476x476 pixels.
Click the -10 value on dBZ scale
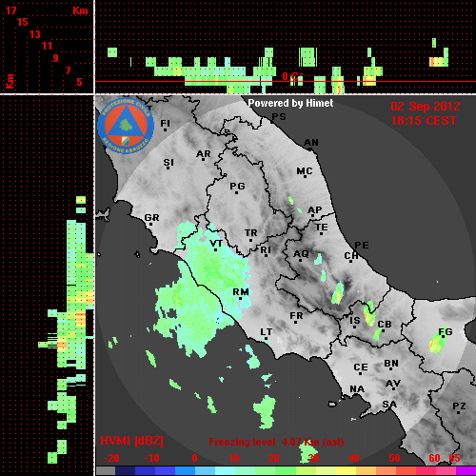151,458
